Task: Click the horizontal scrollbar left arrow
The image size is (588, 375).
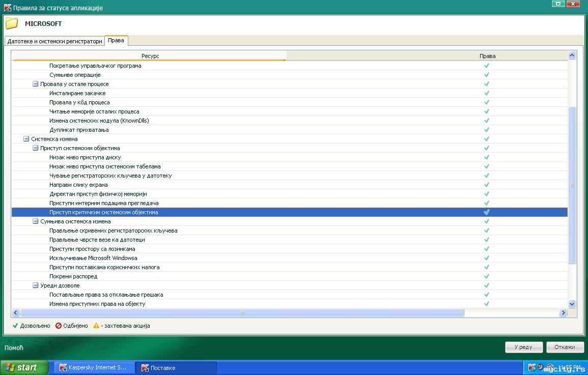Action: click(16, 312)
